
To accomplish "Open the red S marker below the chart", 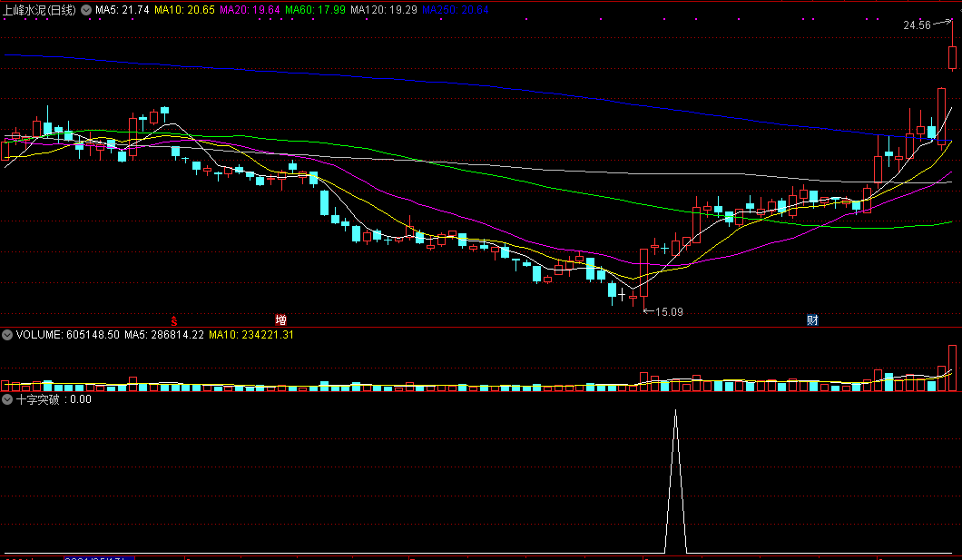I will [174, 320].
